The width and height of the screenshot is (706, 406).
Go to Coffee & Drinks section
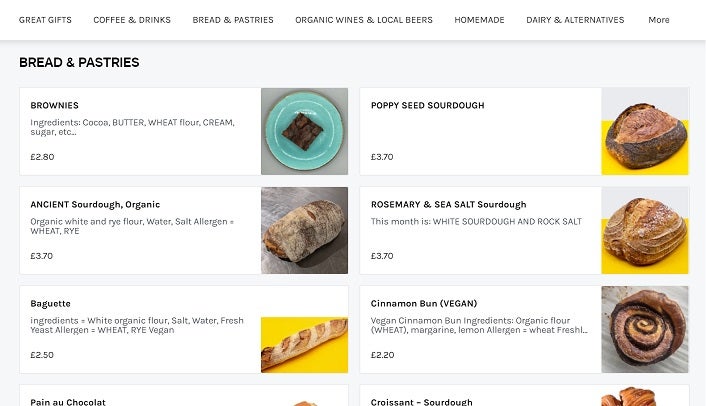point(132,20)
